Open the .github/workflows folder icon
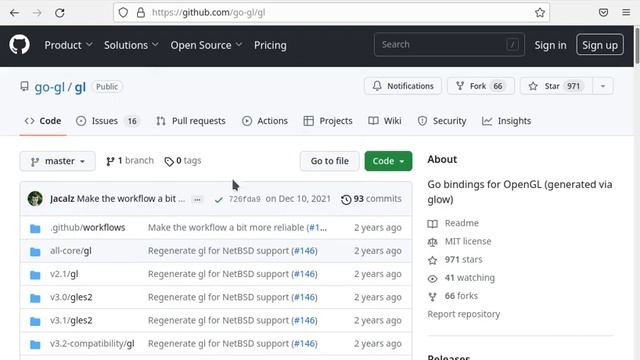 click(x=36, y=228)
